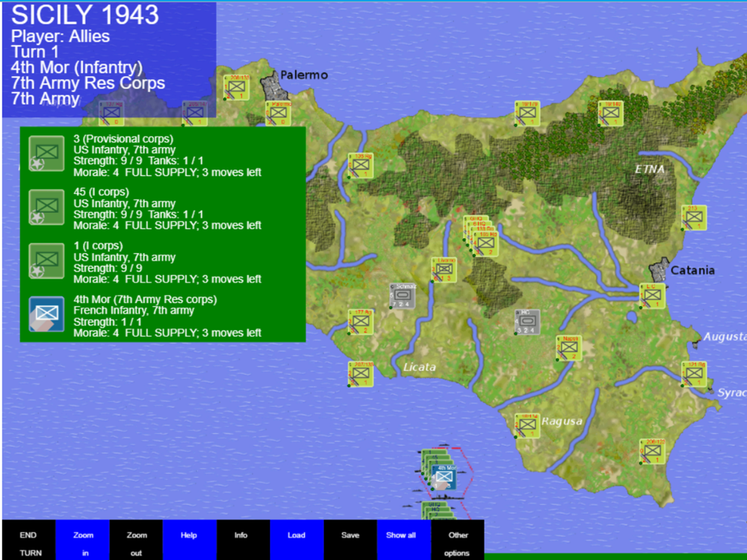This screenshot has width=747, height=560.
Task: End the current turn
Action: tap(29, 544)
